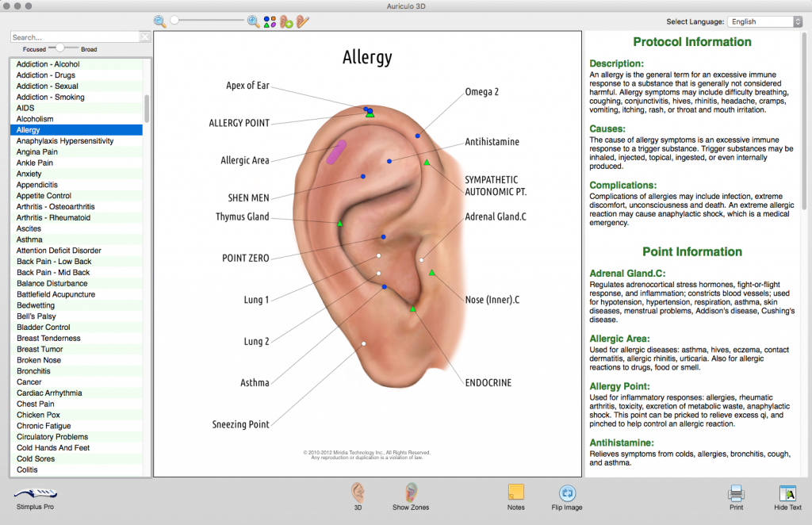Click the Protocol Information panel scrollbar
This screenshot has height=525, width=812.
pyautogui.click(x=804, y=121)
